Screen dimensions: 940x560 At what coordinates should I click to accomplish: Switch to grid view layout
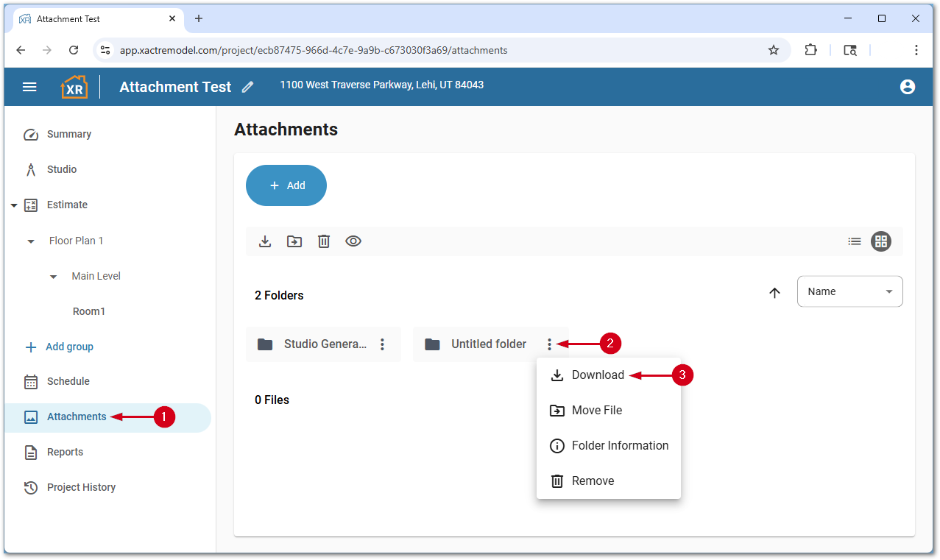(881, 241)
